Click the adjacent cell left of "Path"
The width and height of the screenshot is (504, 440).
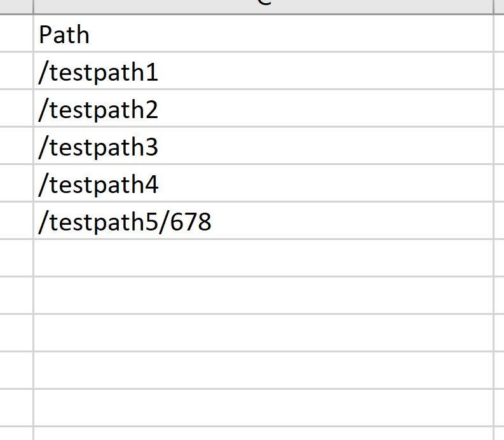(16, 33)
